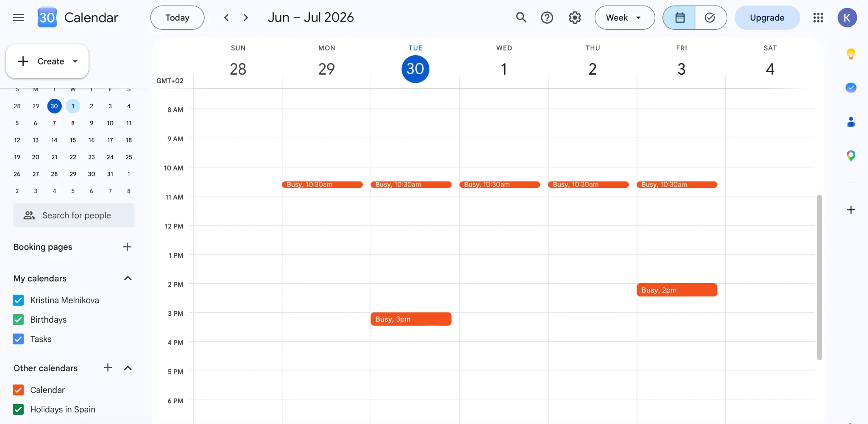Toggle Tasks calendar checkbox

(x=18, y=339)
